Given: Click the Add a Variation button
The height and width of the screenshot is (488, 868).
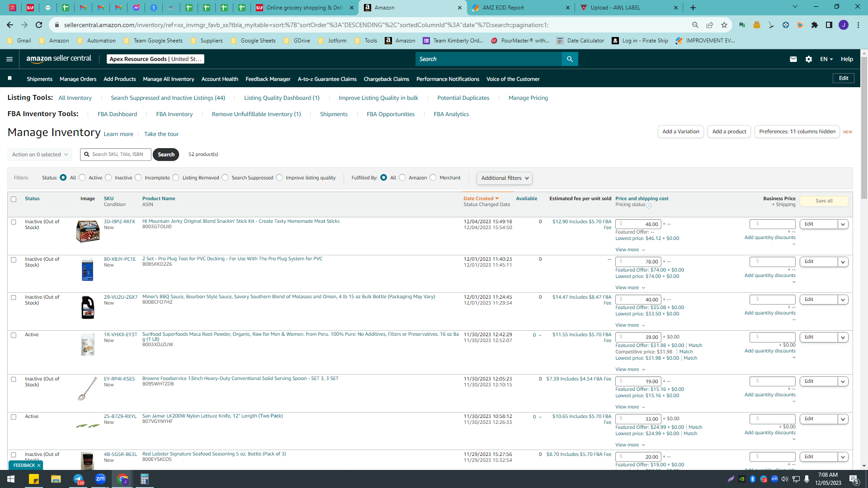Looking at the screenshot, I should (x=680, y=131).
